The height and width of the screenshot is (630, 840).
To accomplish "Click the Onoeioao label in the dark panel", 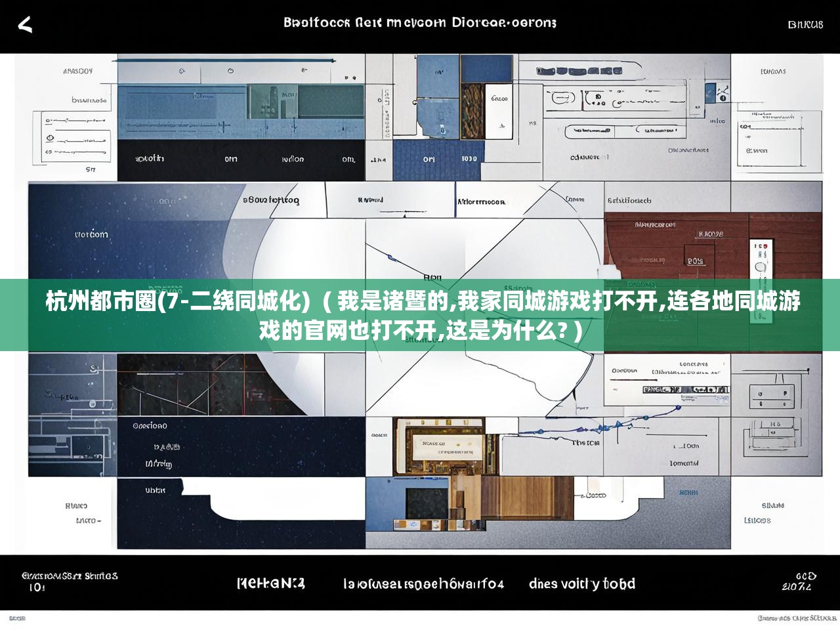I will coord(150,426).
